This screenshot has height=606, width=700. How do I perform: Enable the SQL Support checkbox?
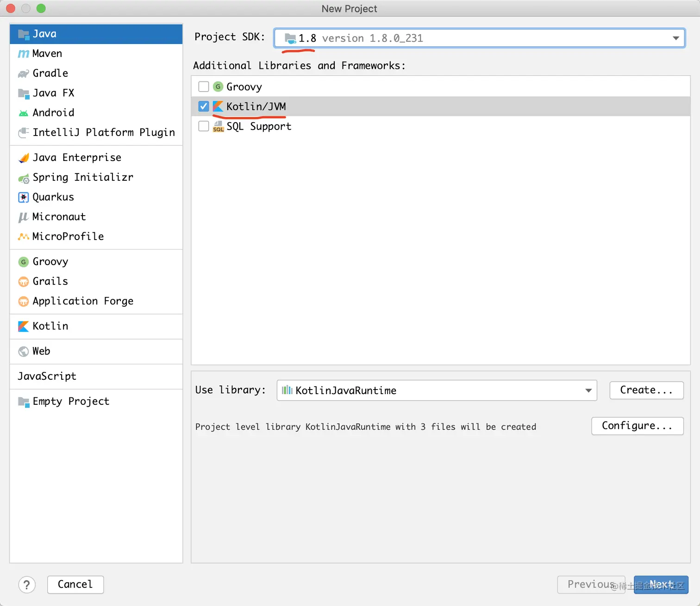click(204, 126)
